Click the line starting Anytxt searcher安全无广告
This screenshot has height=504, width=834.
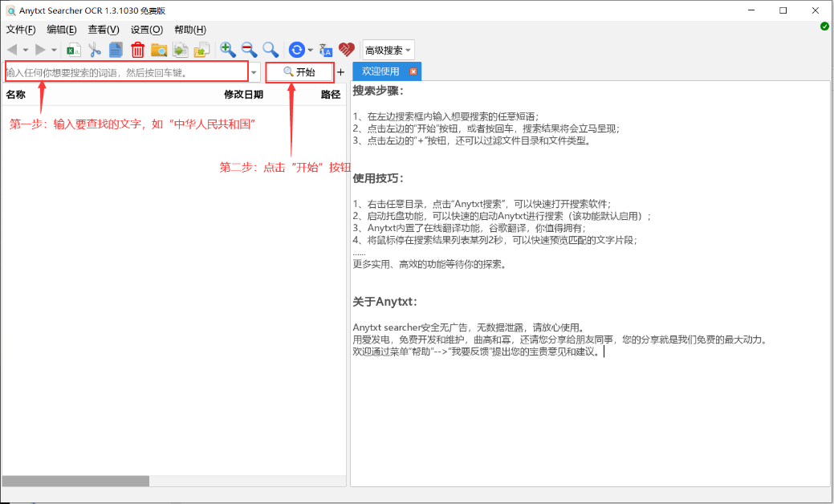click(469, 327)
